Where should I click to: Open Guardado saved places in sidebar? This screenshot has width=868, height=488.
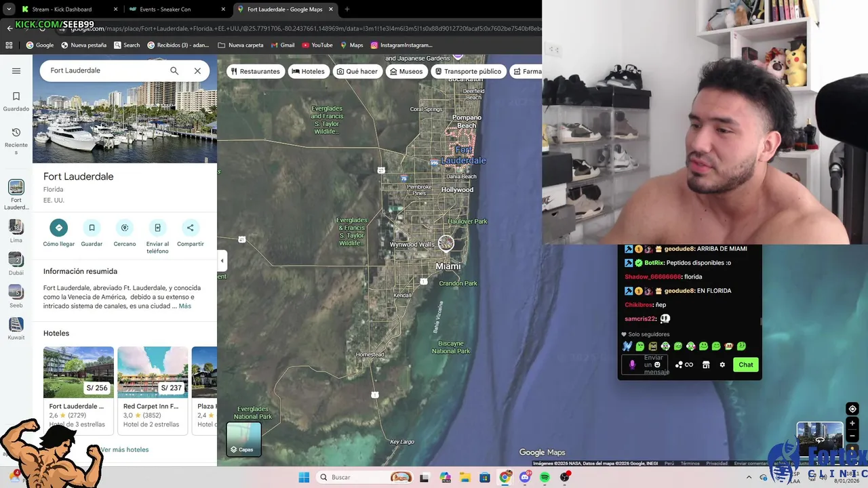[x=16, y=101]
